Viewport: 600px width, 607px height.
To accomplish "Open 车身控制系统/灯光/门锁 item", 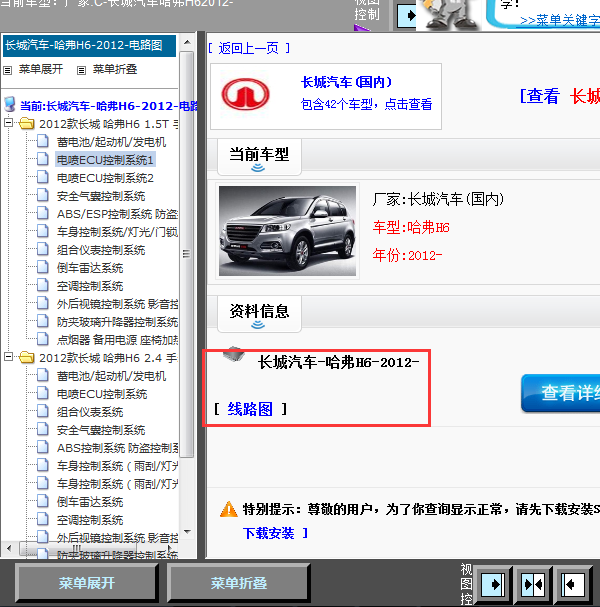I will [x=117, y=232].
